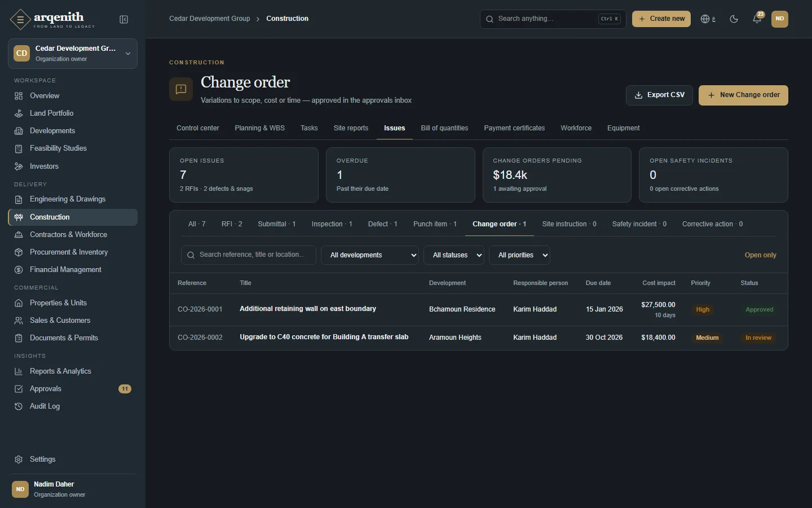Screen dimensions: 812x508
Task: Click the Properties & Units icon
Action: pos(19,303)
